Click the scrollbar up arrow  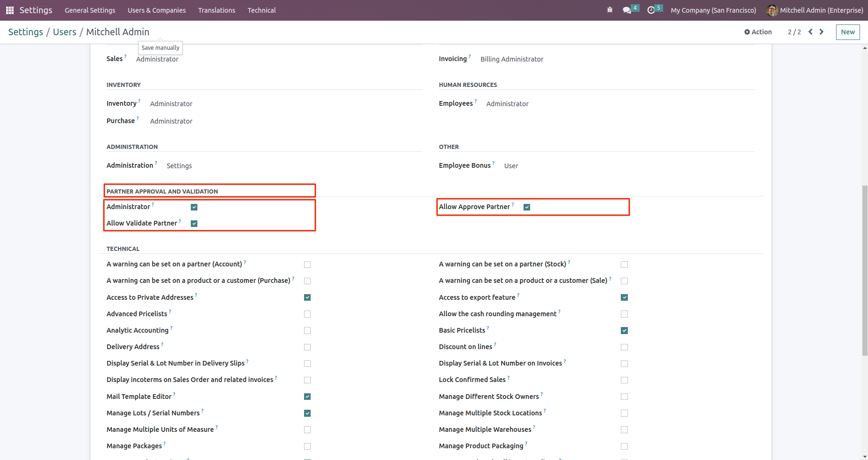coord(865,48)
